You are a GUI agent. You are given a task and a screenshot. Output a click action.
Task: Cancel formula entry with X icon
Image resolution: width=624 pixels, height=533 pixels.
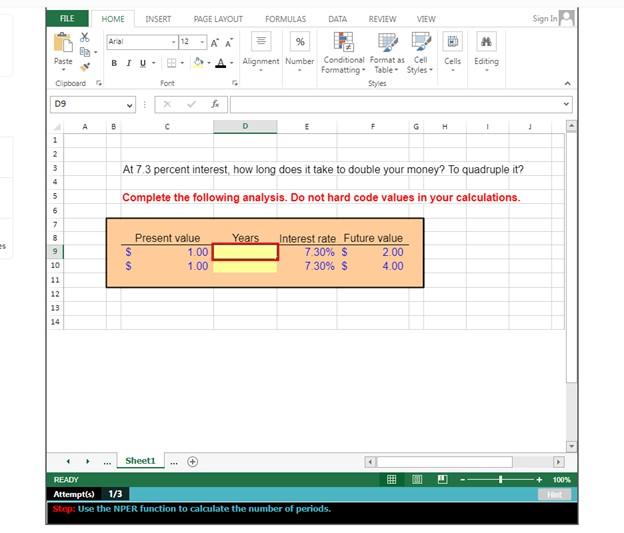[167, 104]
